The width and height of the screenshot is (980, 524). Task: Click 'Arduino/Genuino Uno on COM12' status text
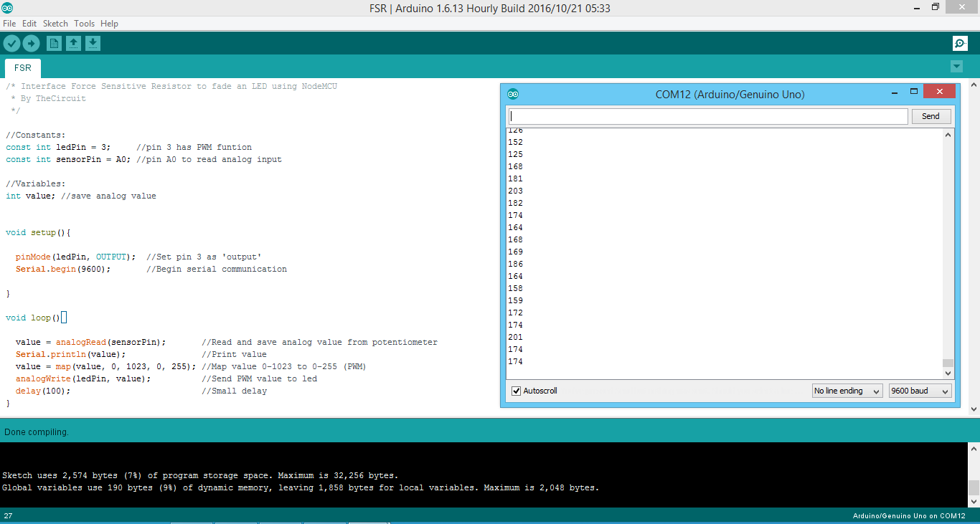[909, 516]
